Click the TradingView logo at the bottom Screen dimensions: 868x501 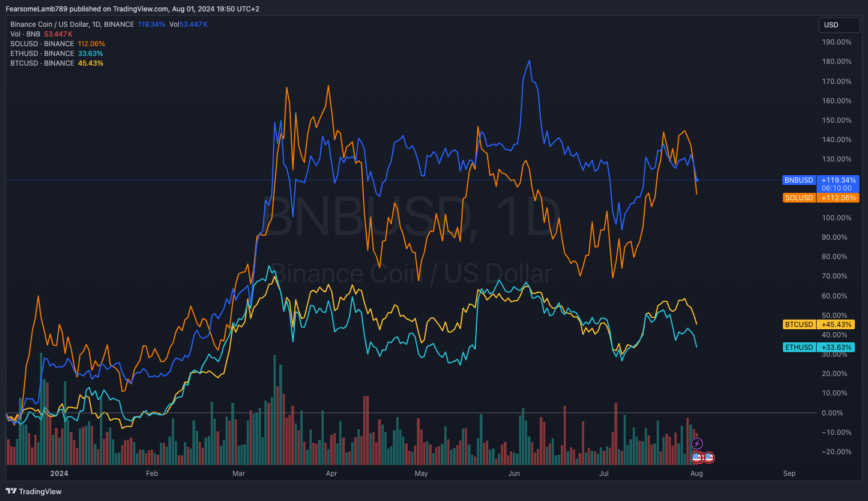pos(34,491)
